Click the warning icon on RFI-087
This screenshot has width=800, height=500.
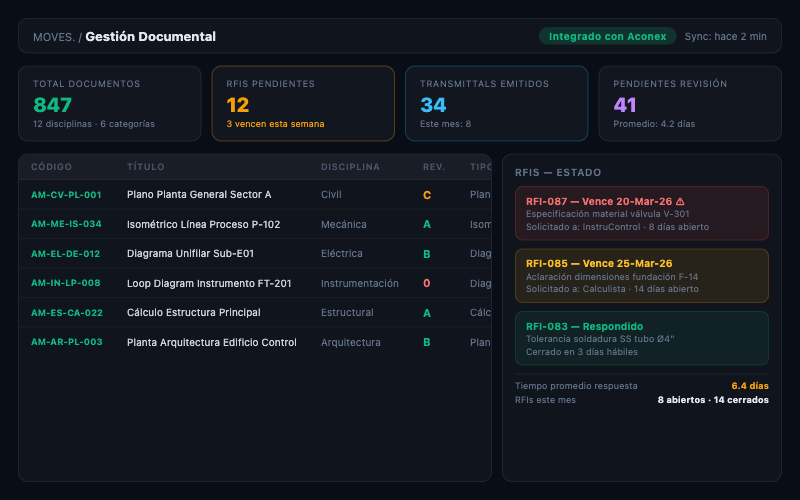tap(681, 201)
